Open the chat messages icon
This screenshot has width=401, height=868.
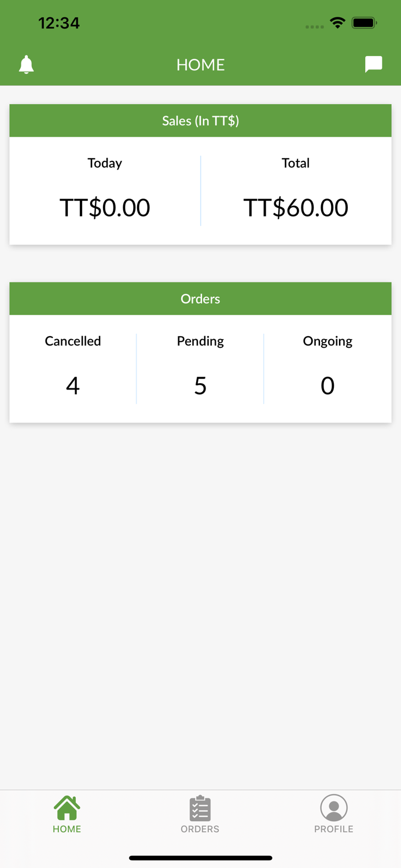(373, 64)
